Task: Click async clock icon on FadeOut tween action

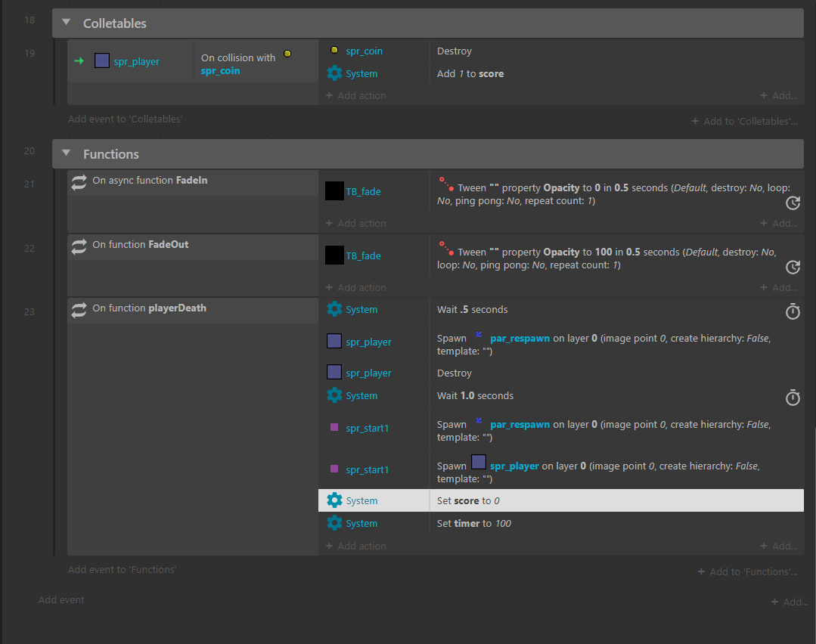Action: [x=793, y=267]
